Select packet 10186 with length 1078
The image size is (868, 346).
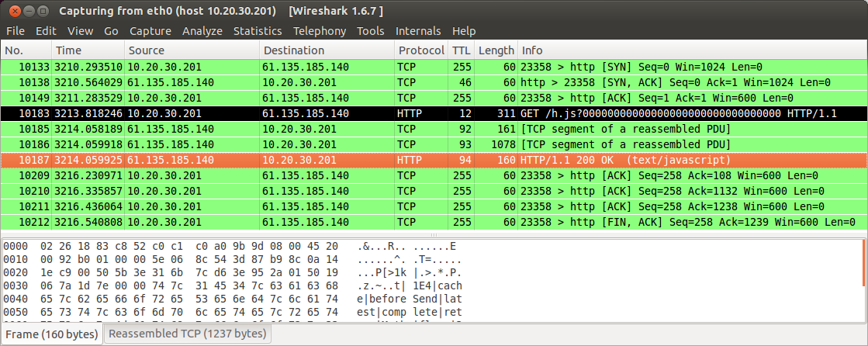(x=434, y=144)
